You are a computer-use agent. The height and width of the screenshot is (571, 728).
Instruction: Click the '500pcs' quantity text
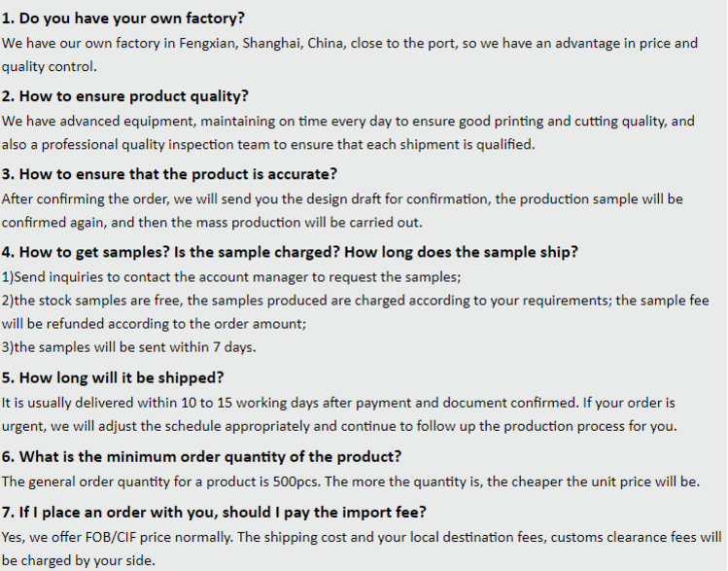296,482
